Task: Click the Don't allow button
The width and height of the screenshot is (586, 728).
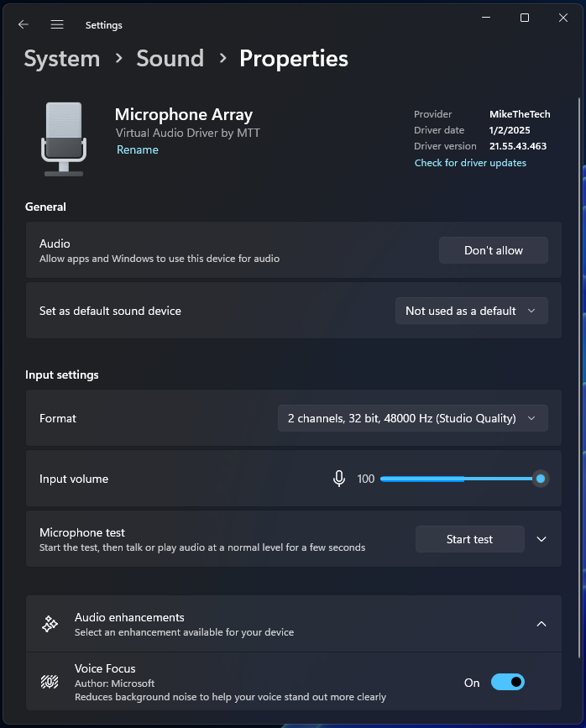Action: pos(494,250)
